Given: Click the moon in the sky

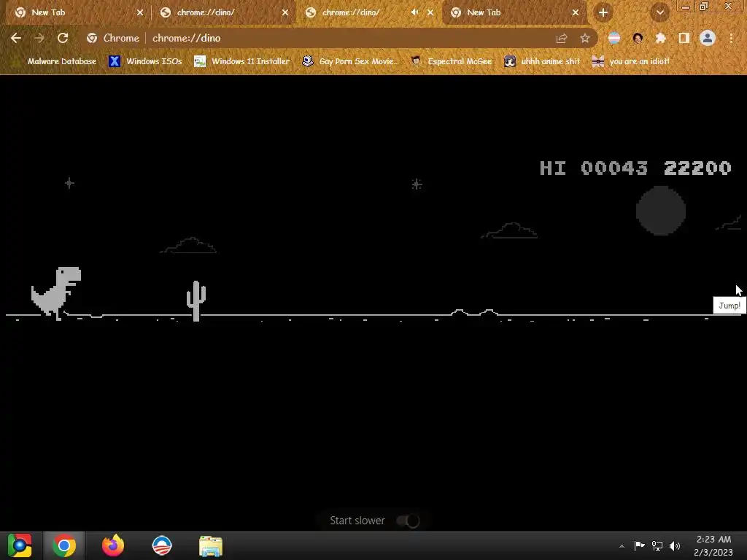Looking at the screenshot, I should tap(661, 211).
